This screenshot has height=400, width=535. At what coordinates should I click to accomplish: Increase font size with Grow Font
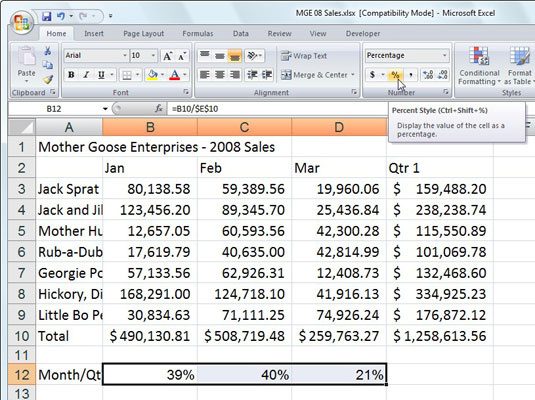[167, 56]
